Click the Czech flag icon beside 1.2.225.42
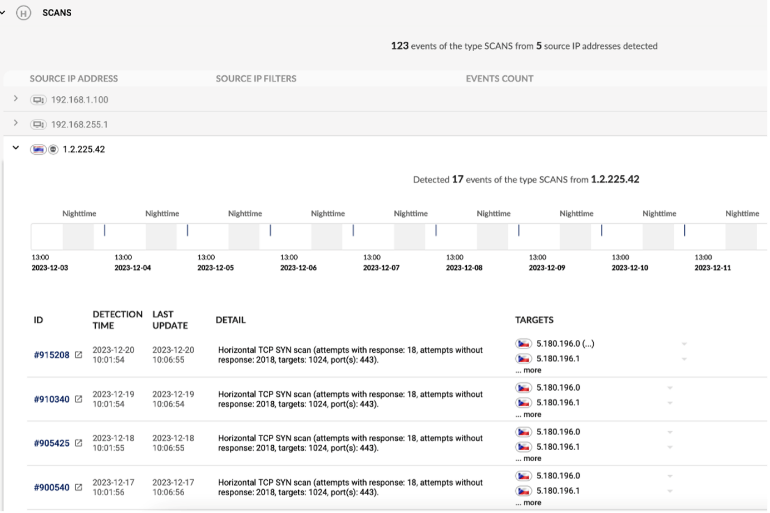 tap(38, 150)
